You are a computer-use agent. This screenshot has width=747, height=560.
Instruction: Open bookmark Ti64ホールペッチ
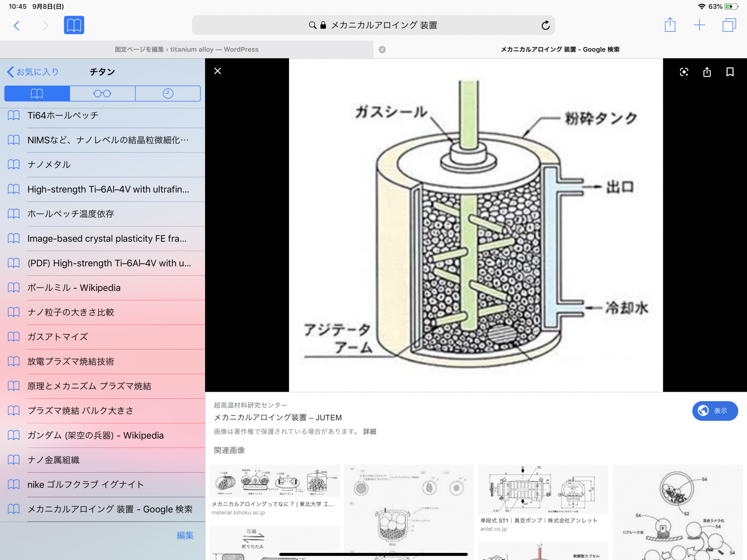(102, 115)
